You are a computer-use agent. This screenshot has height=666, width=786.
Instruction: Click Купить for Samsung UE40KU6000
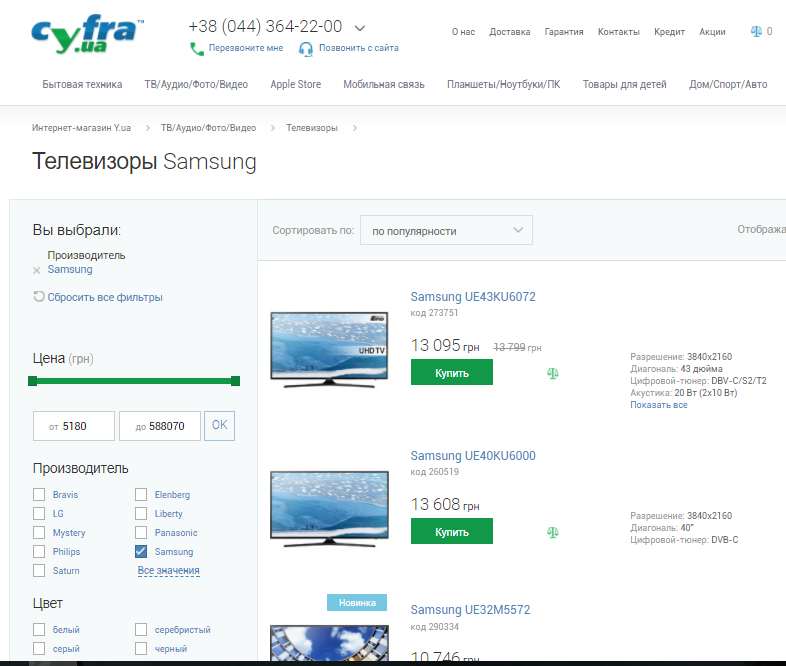(x=452, y=531)
